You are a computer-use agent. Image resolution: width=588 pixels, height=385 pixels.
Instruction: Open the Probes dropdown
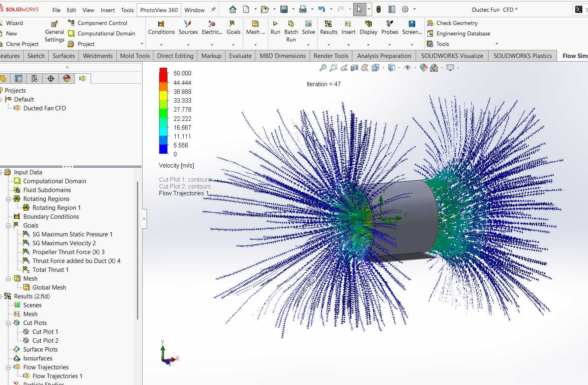tap(390, 44)
